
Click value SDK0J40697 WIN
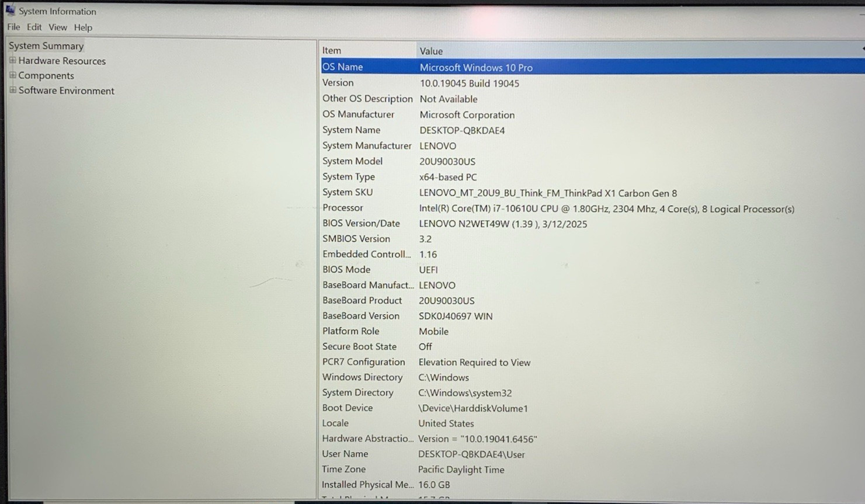click(456, 317)
